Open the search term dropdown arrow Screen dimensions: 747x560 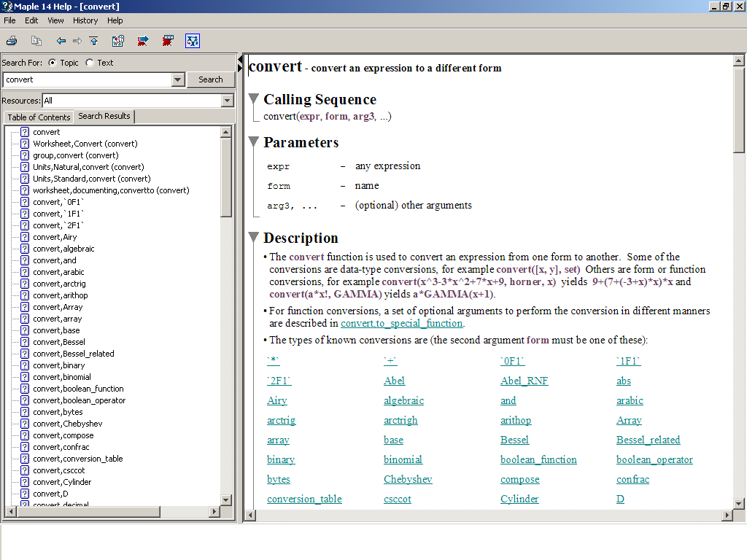click(178, 79)
